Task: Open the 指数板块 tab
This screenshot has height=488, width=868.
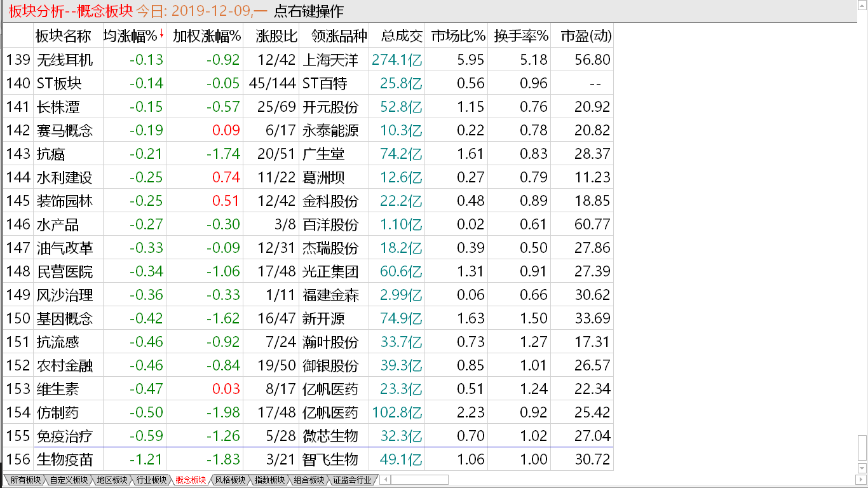Action: [x=269, y=480]
